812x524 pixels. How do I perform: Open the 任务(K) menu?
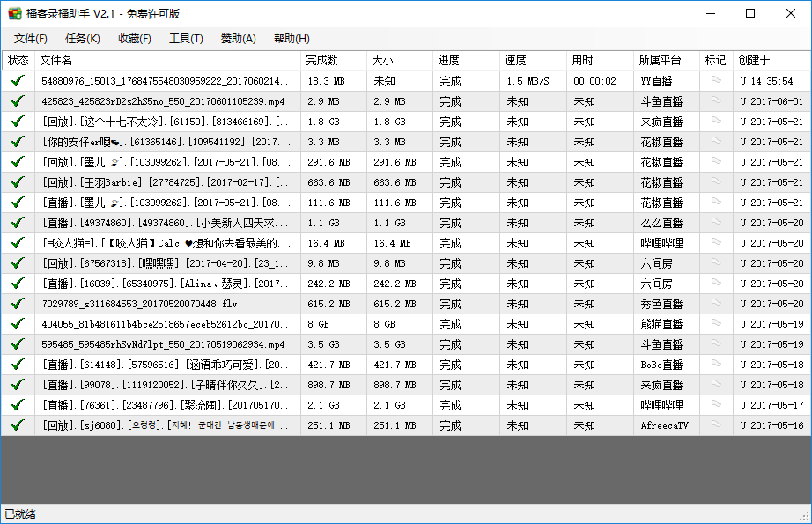tap(82, 39)
